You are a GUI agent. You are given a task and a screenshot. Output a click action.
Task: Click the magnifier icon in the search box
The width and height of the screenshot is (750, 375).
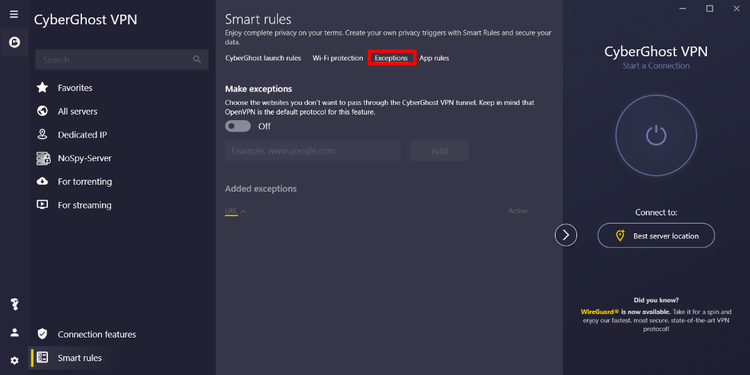(x=197, y=59)
